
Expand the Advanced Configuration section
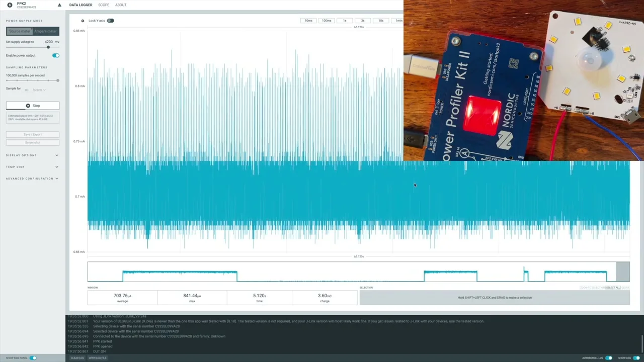pos(32,178)
